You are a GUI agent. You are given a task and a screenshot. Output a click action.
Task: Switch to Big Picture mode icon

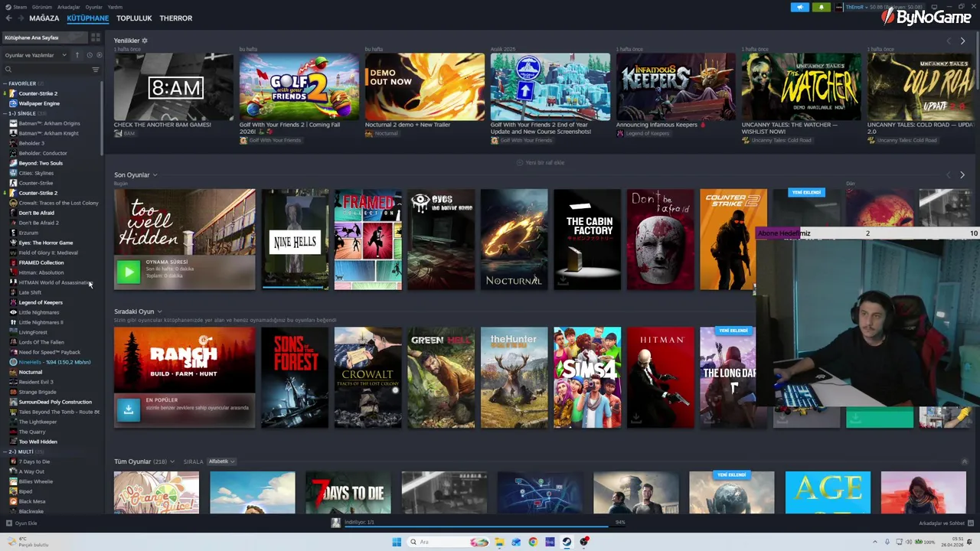[x=934, y=7]
